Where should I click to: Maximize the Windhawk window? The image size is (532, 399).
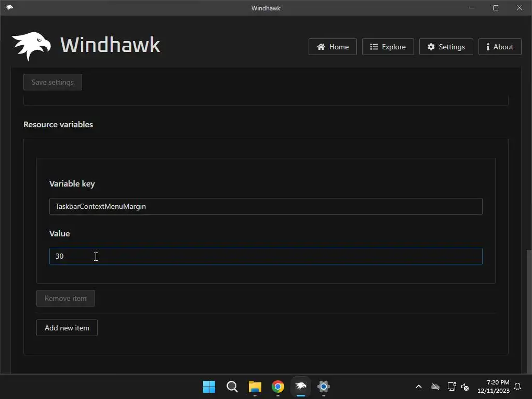[495, 8]
